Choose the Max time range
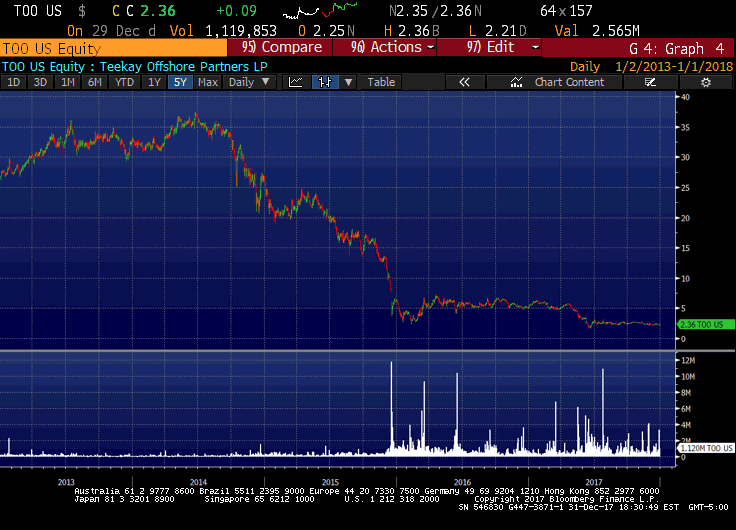Image resolution: width=736 pixels, height=530 pixels. tap(208, 82)
